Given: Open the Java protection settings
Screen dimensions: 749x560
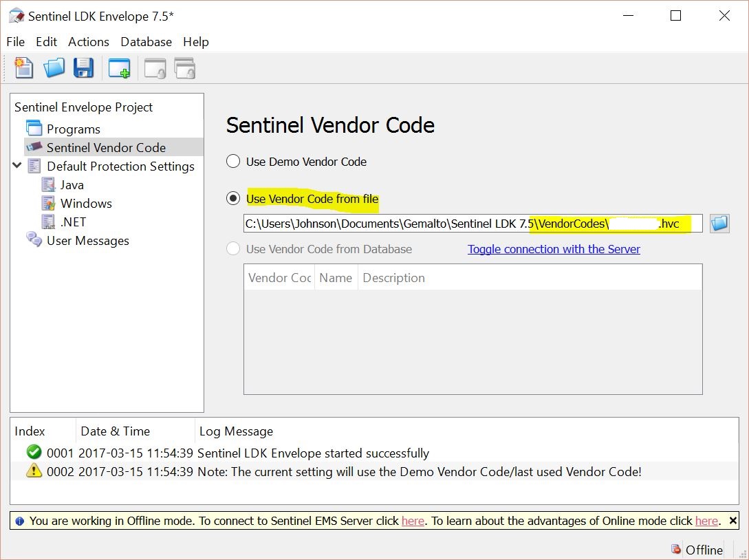Looking at the screenshot, I should pyautogui.click(x=72, y=185).
